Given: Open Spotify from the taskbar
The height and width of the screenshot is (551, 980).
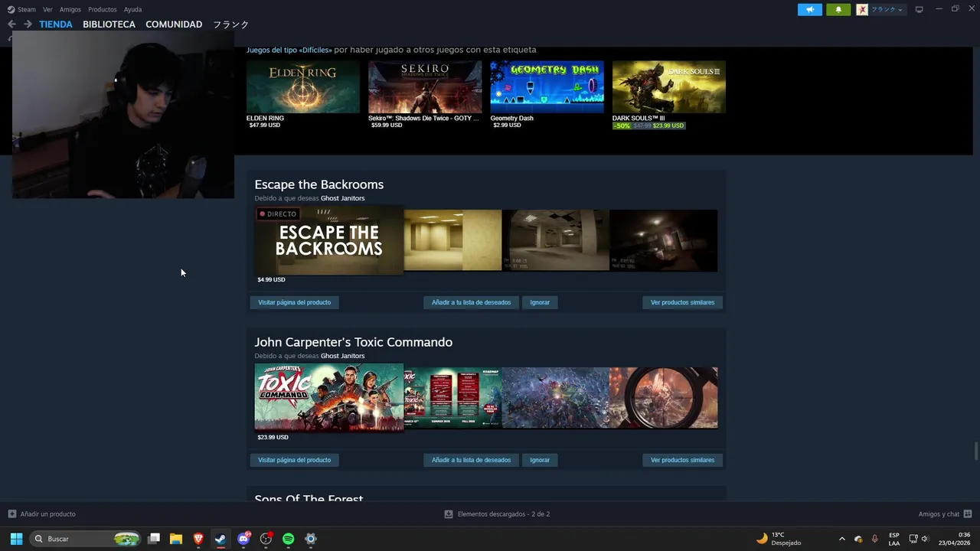Looking at the screenshot, I should click(x=288, y=539).
